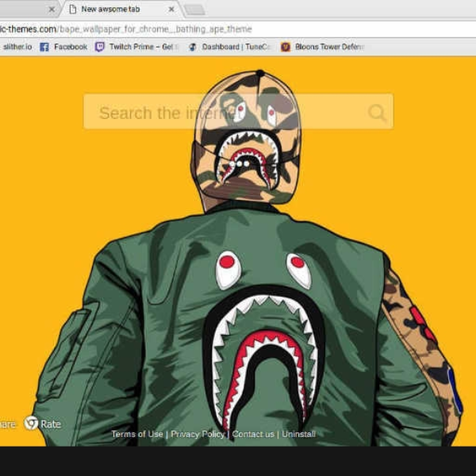Image resolution: width=476 pixels, height=476 pixels.
Task: Click the Search the internet field
Action: tap(239, 112)
